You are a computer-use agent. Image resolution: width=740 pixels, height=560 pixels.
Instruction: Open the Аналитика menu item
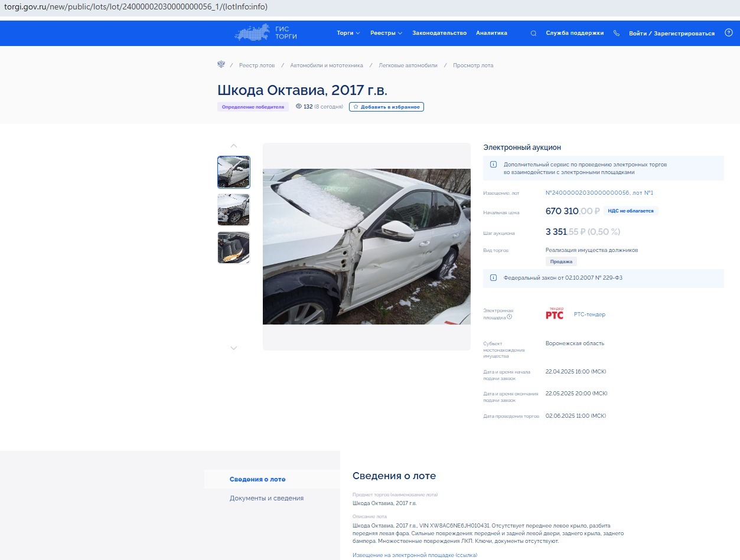(x=491, y=33)
